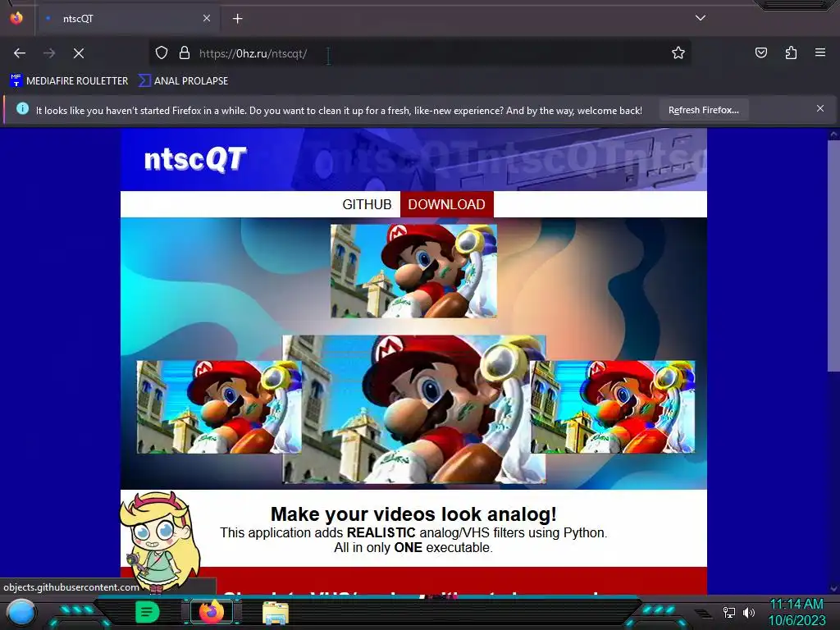Dismiss the Firefox notification bar
The height and width of the screenshot is (630, 840).
coord(820,109)
